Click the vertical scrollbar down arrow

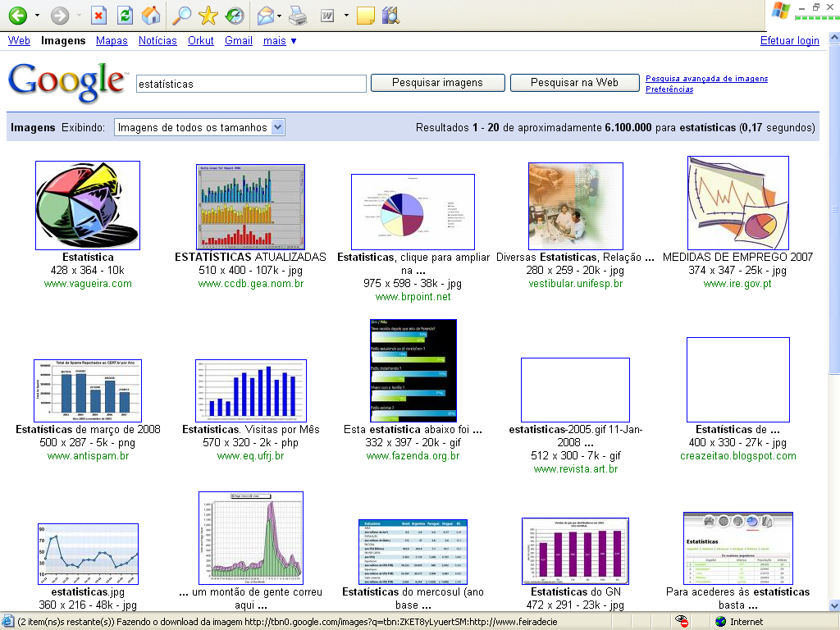point(833,605)
